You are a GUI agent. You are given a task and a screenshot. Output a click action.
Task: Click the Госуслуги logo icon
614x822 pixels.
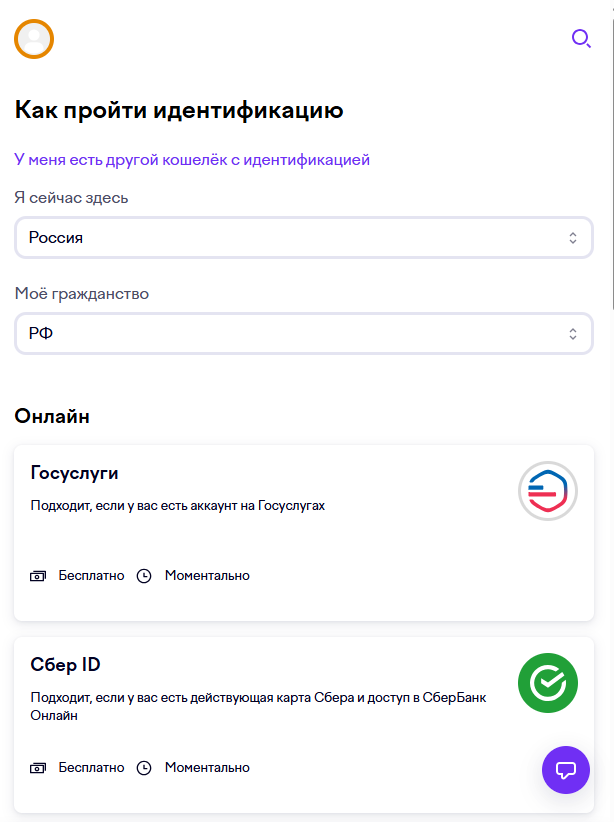tap(548, 491)
